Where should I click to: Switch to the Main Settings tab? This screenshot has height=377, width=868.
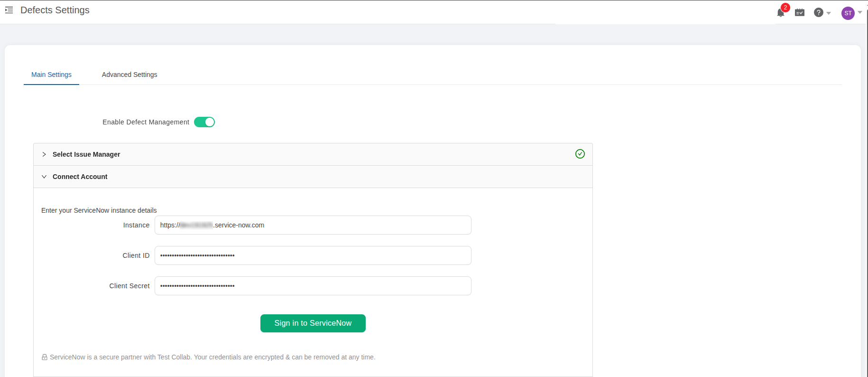tap(51, 75)
